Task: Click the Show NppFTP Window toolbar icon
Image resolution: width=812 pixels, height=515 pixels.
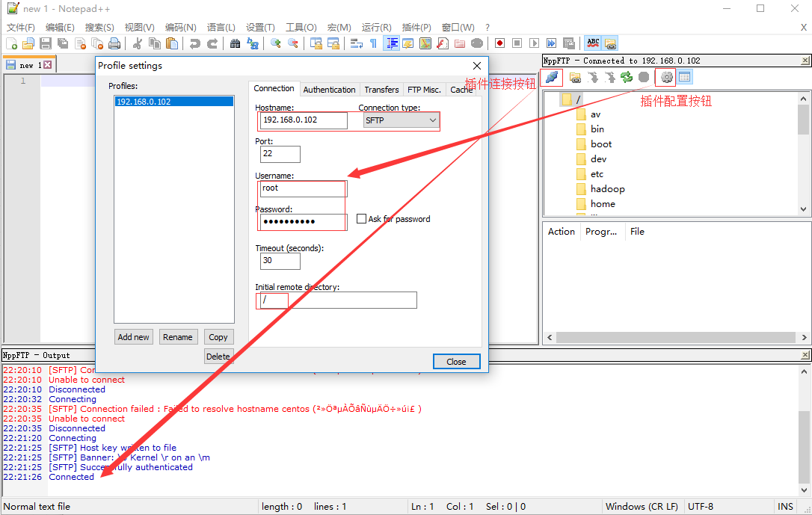Action: click(611, 43)
